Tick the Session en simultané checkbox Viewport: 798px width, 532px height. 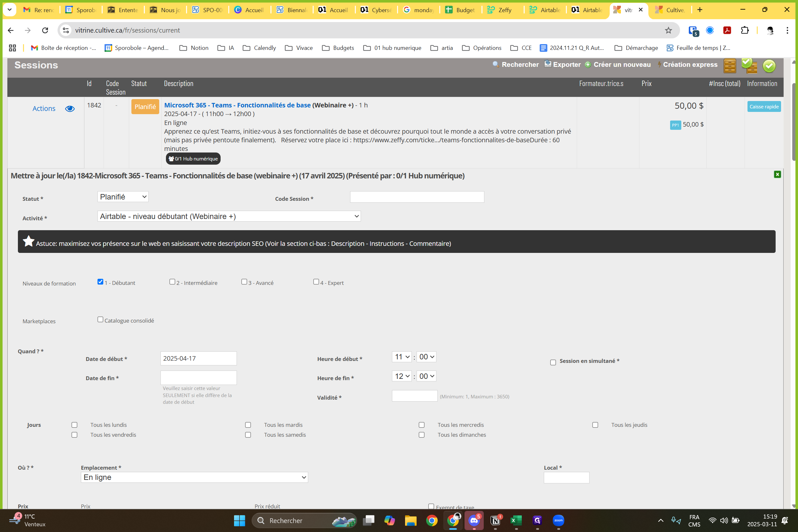coord(553,362)
